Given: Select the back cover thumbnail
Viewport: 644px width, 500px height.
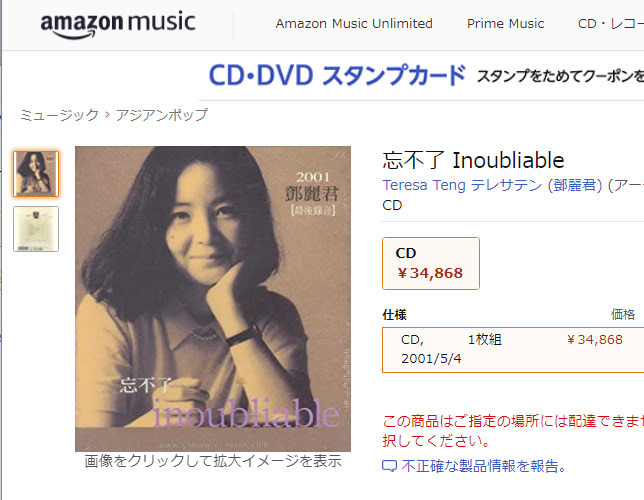Looking at the screenshot, I should pos(36,229).
